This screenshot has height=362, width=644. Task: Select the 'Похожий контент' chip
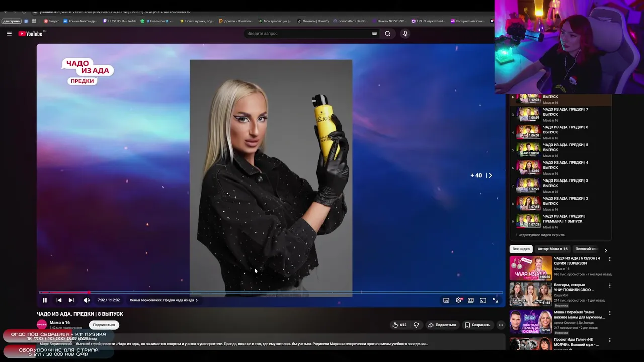point(587,249)
